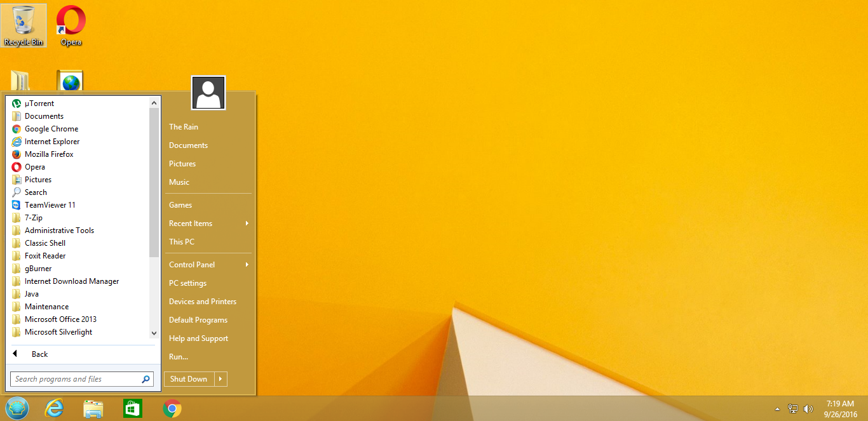This screenshot has height=421, width=868.
Task: Open File Explorer on the taskbar
Action: point(93,408)
